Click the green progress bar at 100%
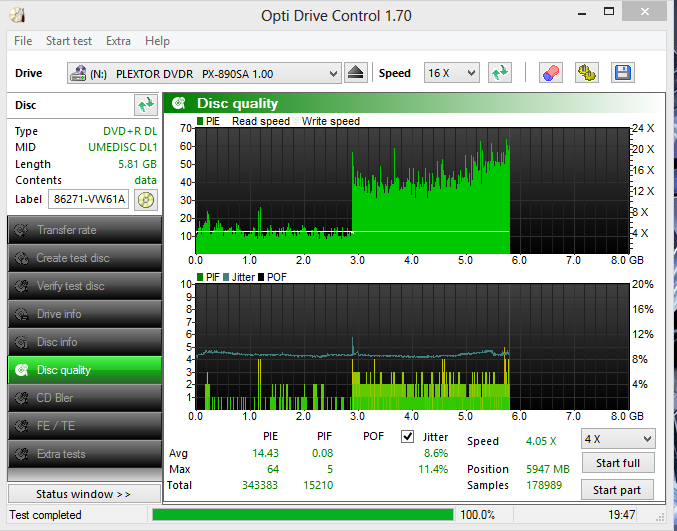Screen dimensions: 677x531 click(x=303, y=515)
